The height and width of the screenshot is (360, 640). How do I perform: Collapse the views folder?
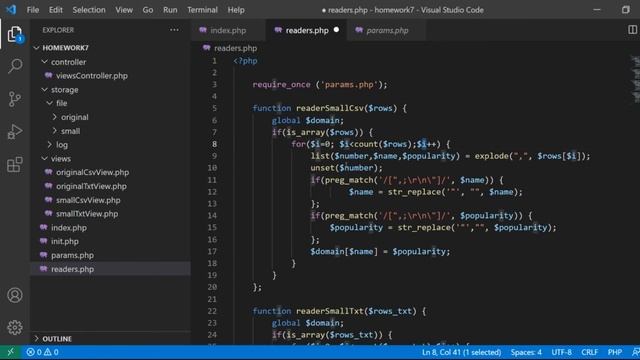[44, 158]
